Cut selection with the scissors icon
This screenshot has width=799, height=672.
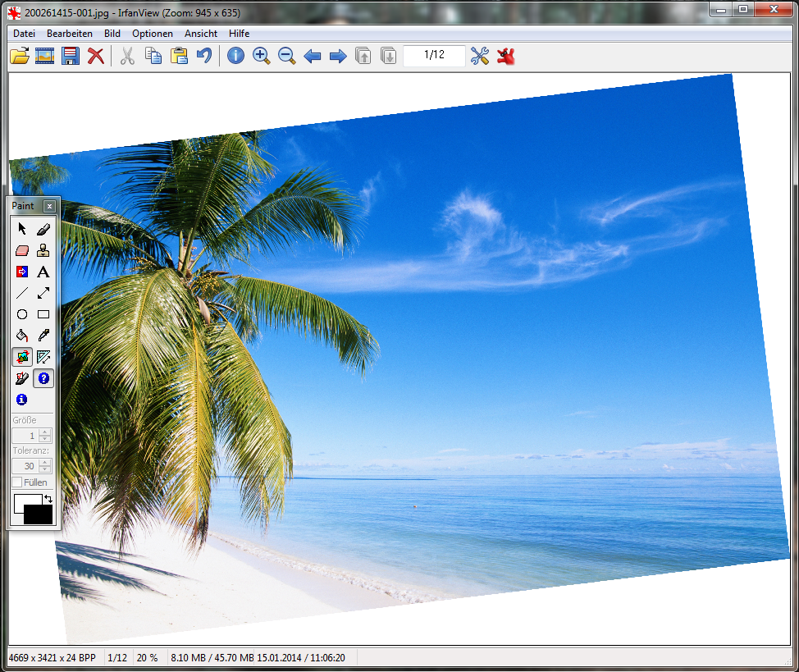click(127, 56)
